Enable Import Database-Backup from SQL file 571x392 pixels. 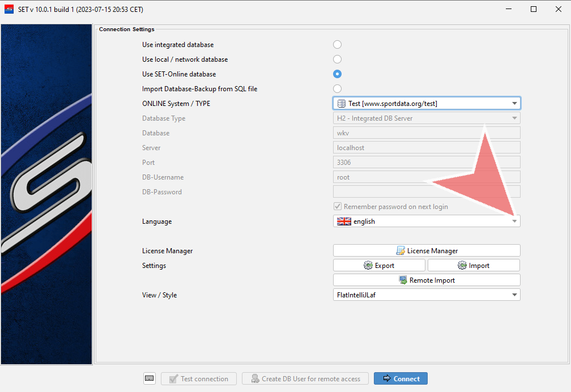(x=338, y=89)
